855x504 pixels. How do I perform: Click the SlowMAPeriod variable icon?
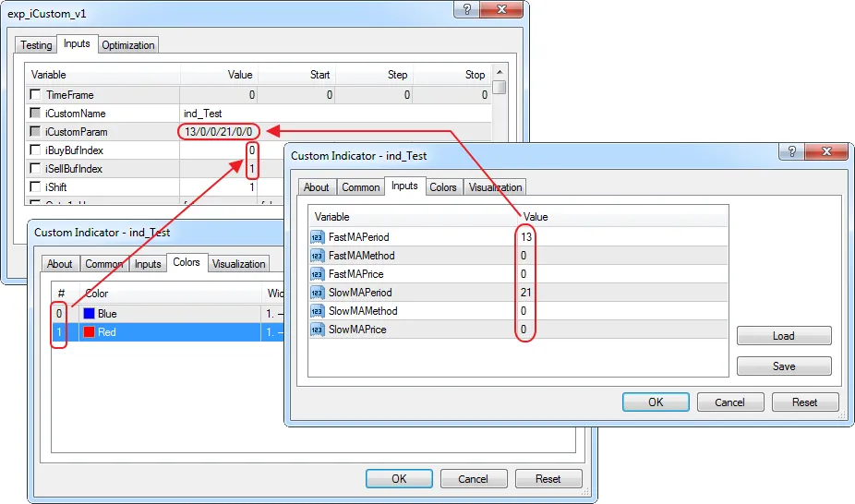[x=317, y=293]
